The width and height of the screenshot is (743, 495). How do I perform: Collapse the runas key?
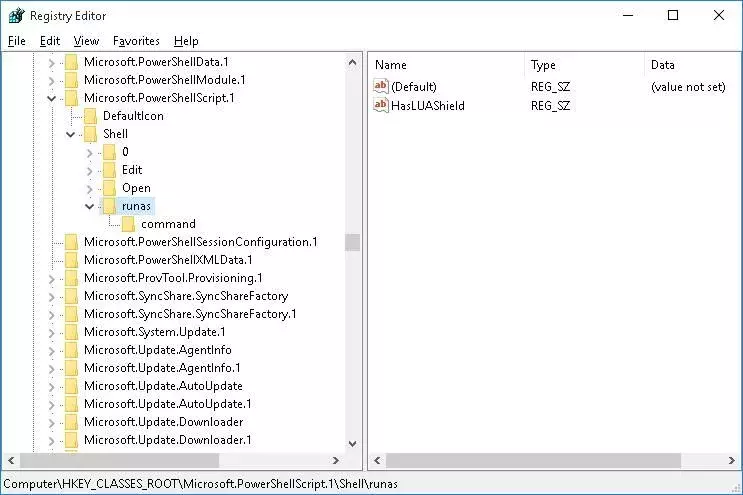pyautogui.click(x=90, y=207)
